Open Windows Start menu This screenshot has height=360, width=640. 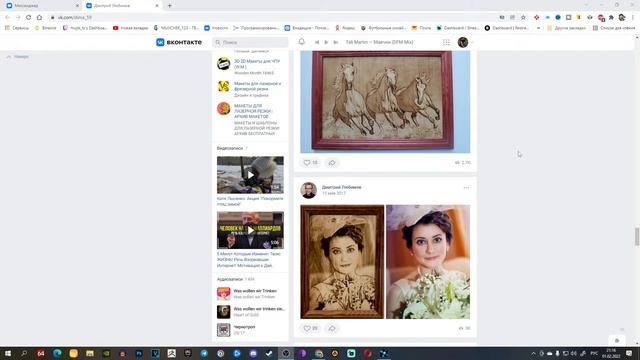click(8, 353)
